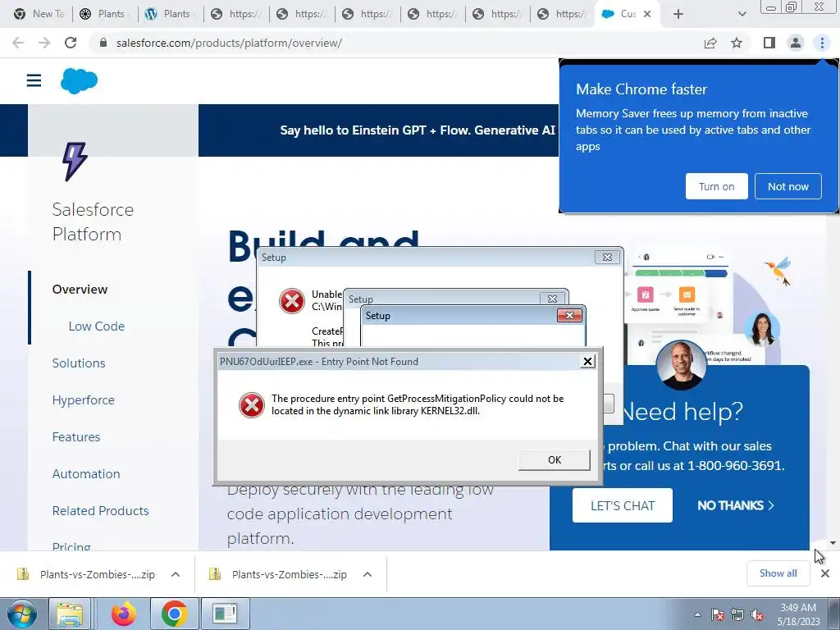Expand options for first Plants-vs-Zombies zip download

[x=176, y=574]
